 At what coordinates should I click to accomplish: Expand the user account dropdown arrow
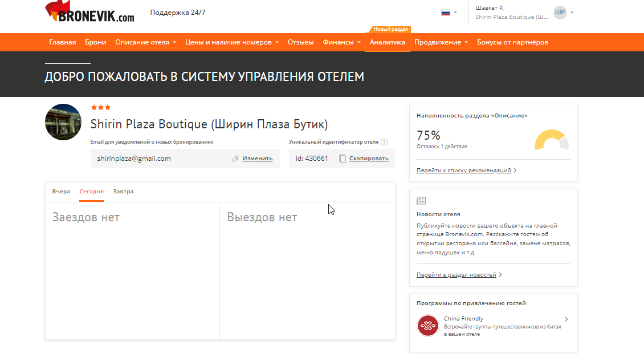(572, 13)
